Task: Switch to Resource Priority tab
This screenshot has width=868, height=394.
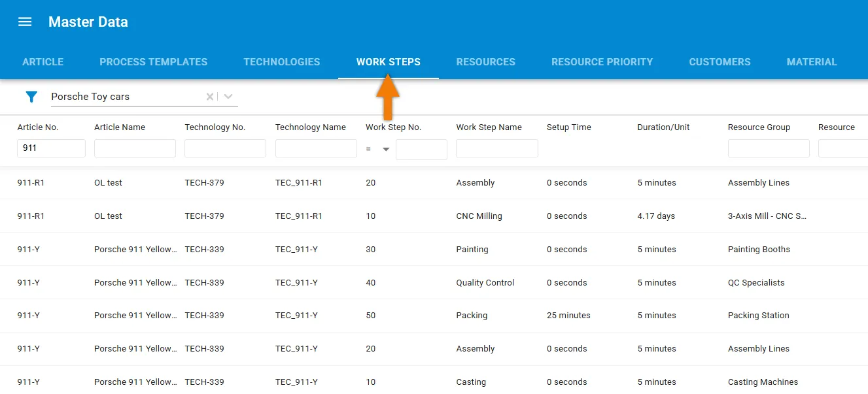Action: click(602, 62)
